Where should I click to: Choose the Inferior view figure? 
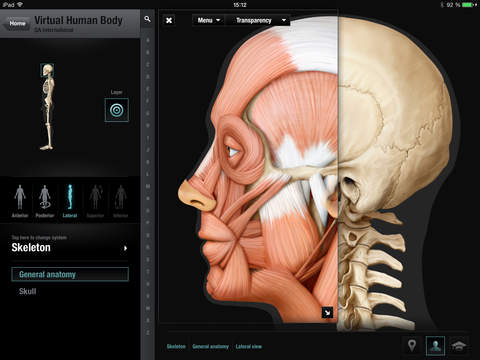tap(121, 201)
